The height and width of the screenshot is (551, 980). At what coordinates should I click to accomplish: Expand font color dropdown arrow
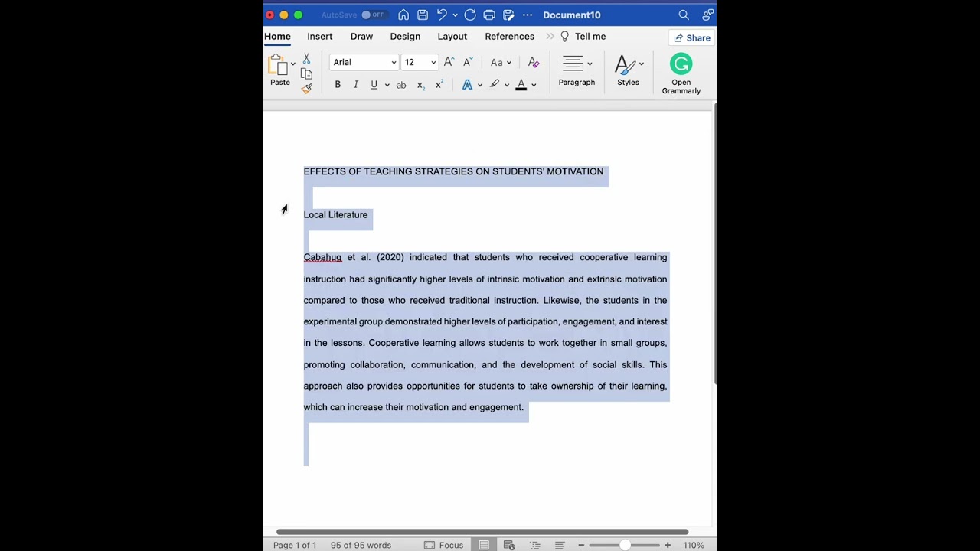pos(534,86)
